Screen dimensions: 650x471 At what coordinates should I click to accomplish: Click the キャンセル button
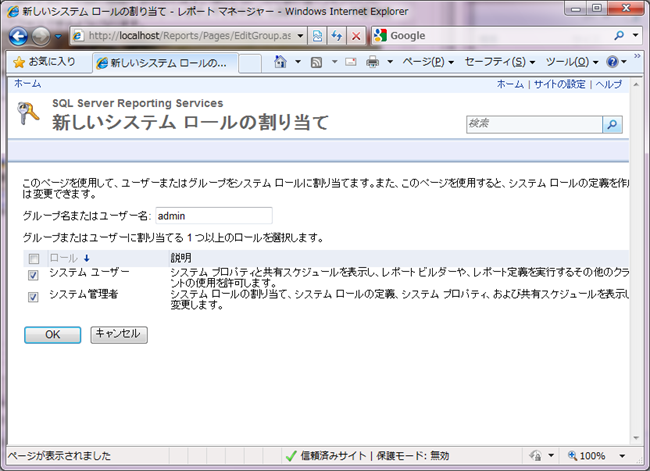tap(119, 335)
